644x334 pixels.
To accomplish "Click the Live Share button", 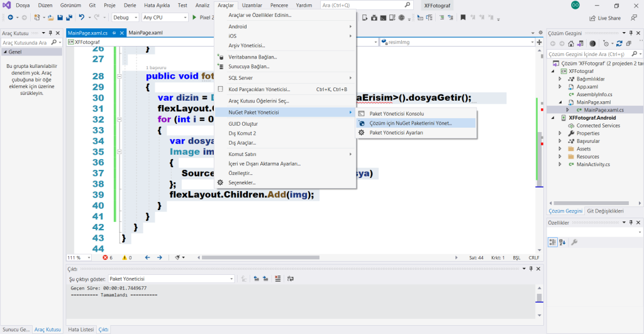I will [604, 18].
